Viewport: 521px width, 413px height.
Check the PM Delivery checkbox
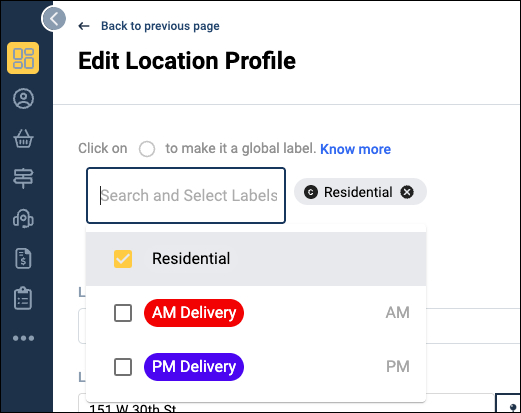(123, 367)
